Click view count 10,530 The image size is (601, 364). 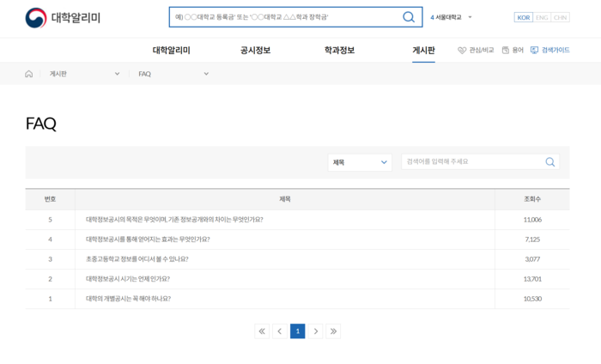(x=532, y=299)
